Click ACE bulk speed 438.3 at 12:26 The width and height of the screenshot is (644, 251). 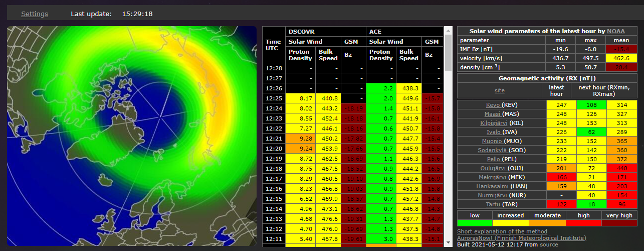(x=409, y=88)
